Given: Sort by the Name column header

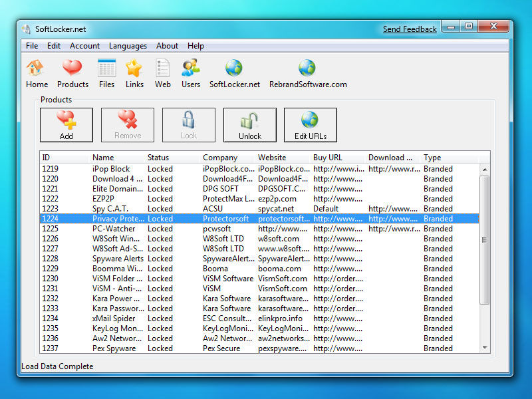Looking at the screenshot, I should tap(118, 158).
